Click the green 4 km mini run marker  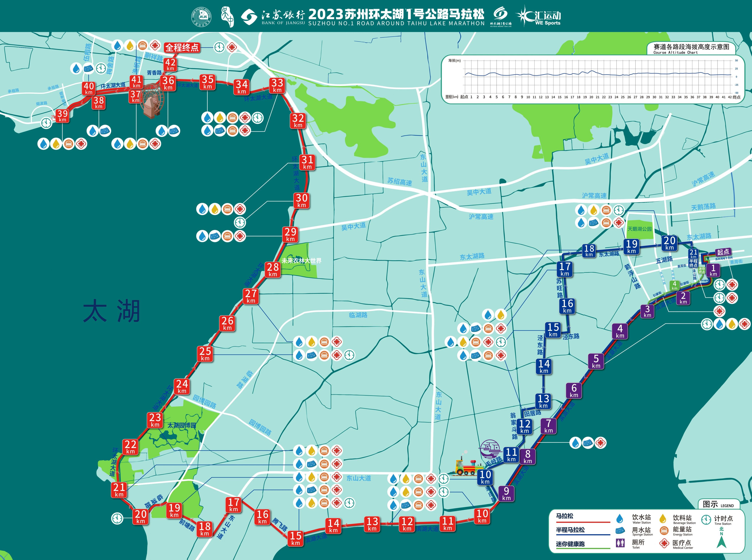coord(674,285)
